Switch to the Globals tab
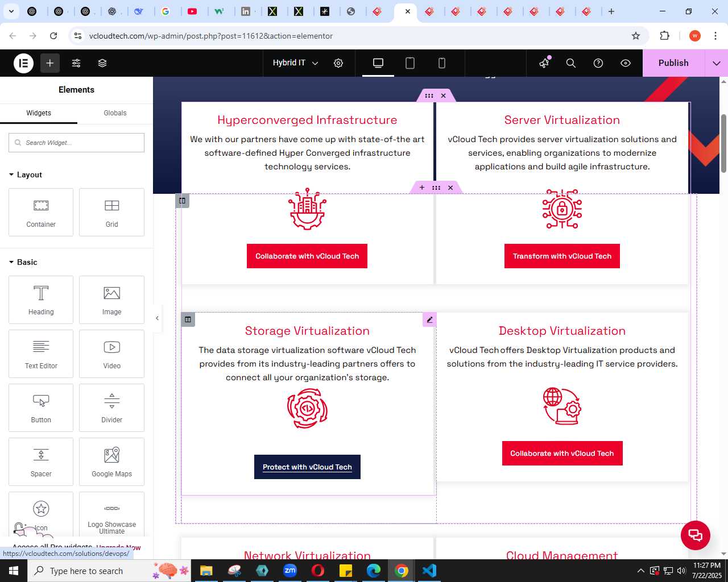The width and height of the screenshot is (728, 582). point(115,113)
